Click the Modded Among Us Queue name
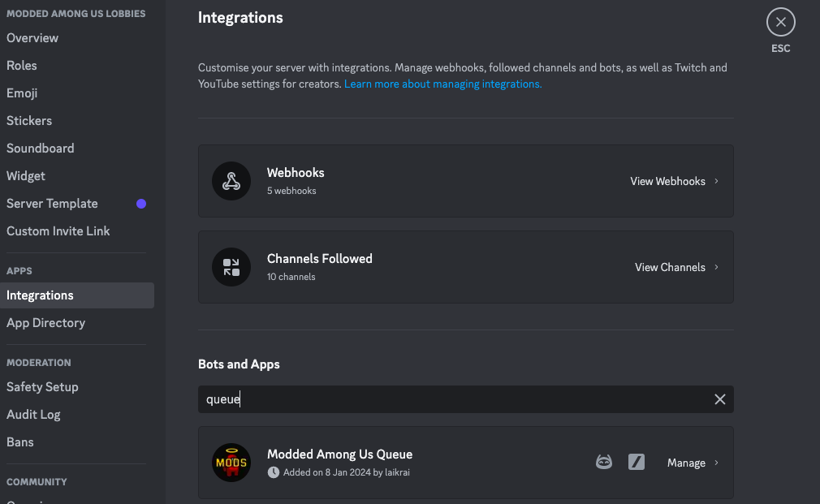This screenshot has width=820, height=504. [339, 454]
